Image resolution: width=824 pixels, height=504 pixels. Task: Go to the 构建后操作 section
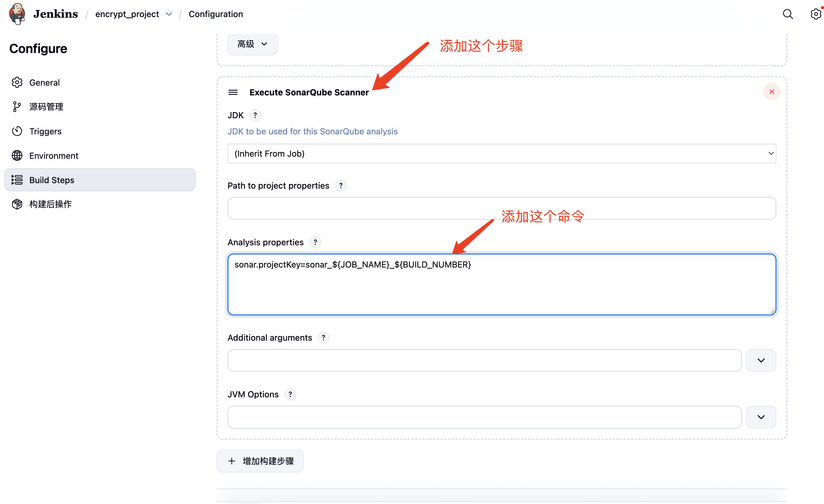tap(50, 204)
